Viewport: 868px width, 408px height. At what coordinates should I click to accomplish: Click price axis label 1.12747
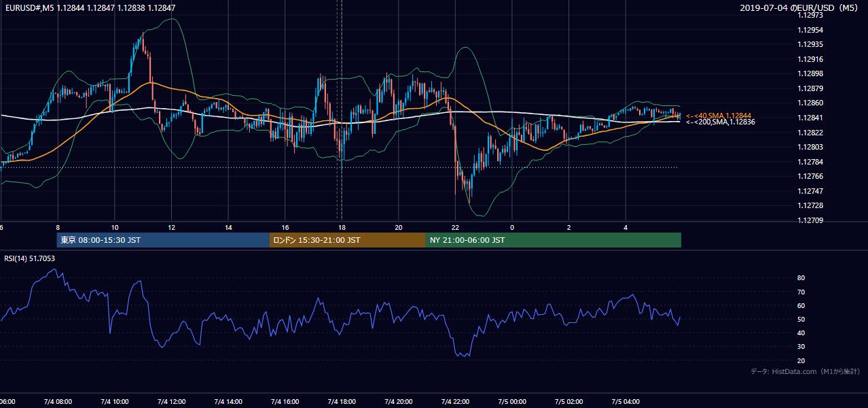pyautogui.click(x=810, y=191)
